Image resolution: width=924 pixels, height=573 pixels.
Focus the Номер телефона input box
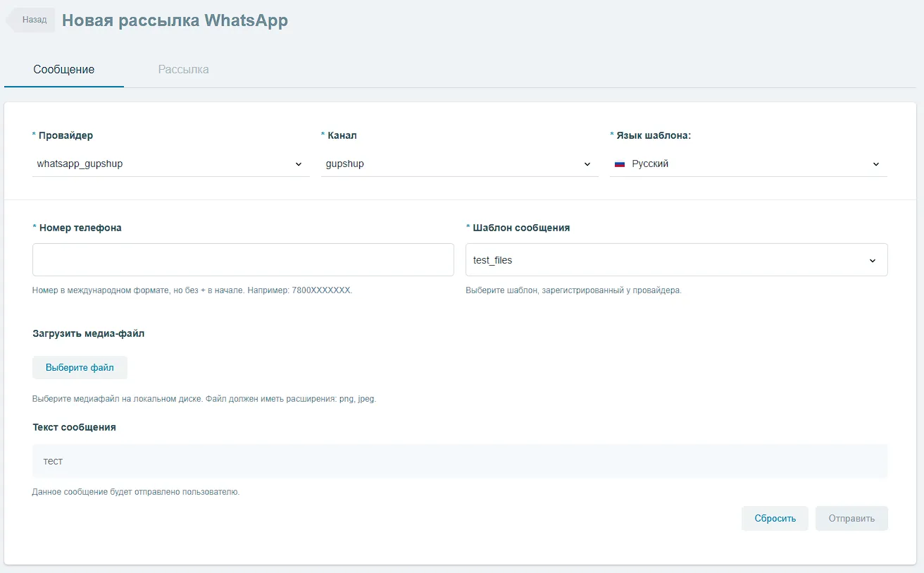(x=243, y=260)
